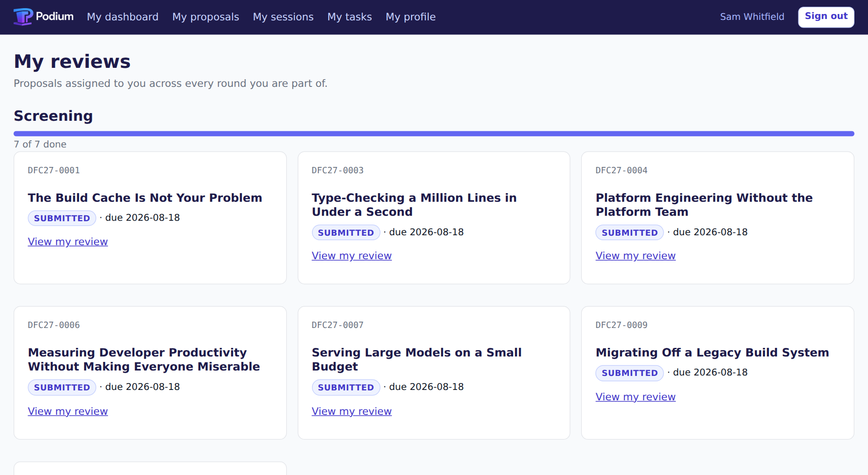This screenshot has height=475, width=868.
Task: Go to My proposals
Action: click(206, 17)
